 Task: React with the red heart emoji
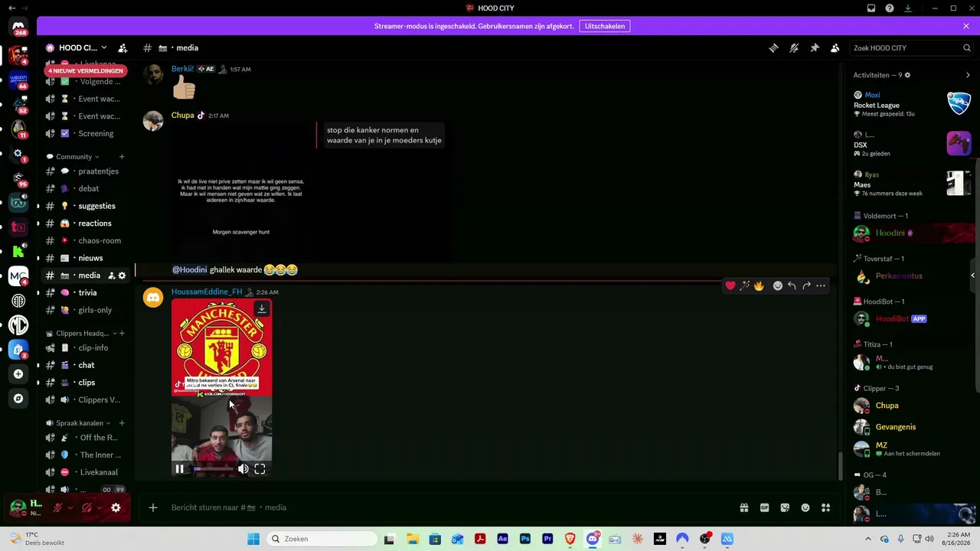[x=730, y=285]
